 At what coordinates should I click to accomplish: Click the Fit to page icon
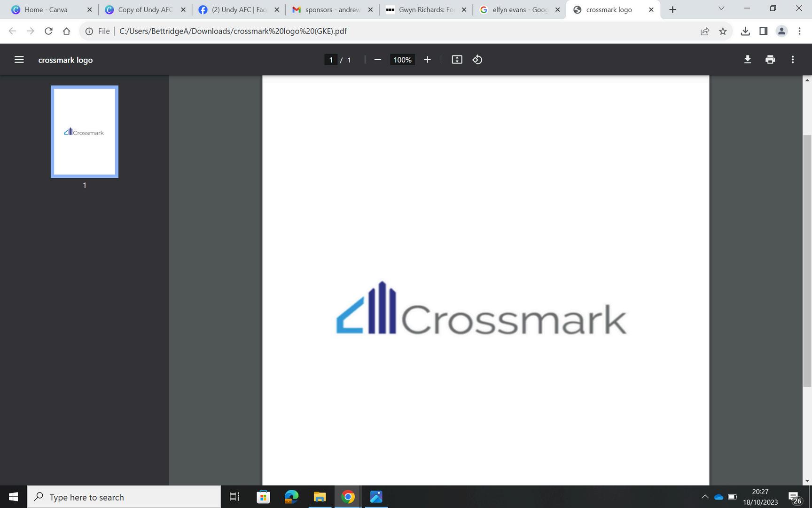(x=457, y=60)
